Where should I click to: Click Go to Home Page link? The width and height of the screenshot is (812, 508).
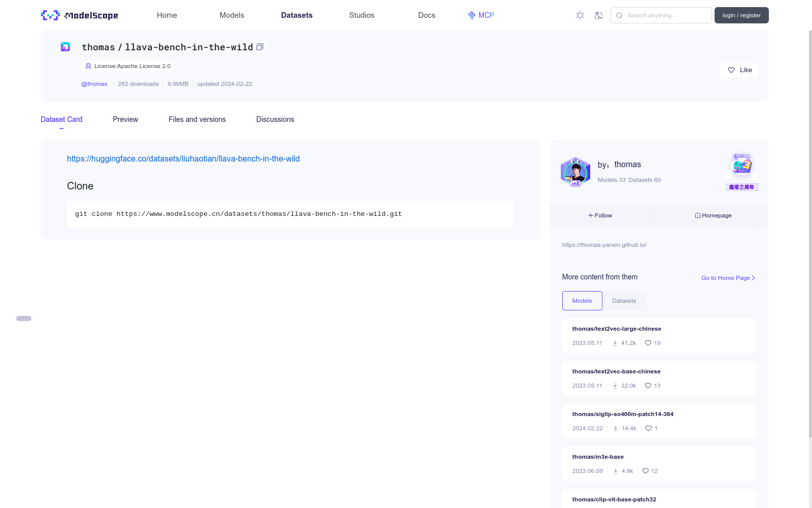pos(728,278)
